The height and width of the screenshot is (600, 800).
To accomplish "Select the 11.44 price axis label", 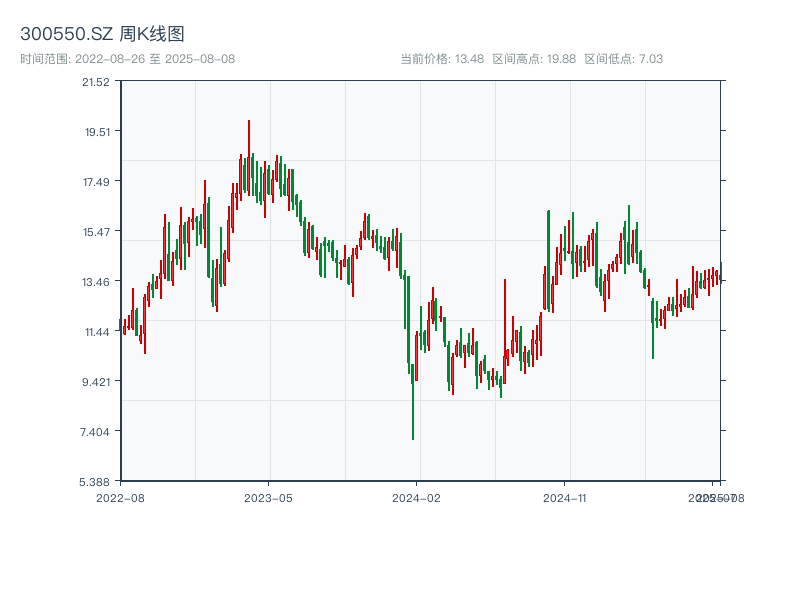I will pyautogui.click(x=96, y=331).
